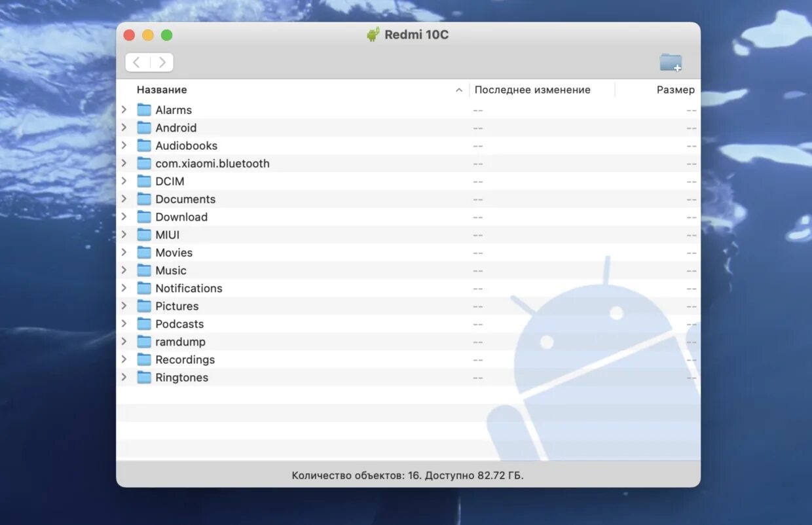Sort by the Размер column header
The width and height of the screenshot is (812, 525).
(676, 90)
